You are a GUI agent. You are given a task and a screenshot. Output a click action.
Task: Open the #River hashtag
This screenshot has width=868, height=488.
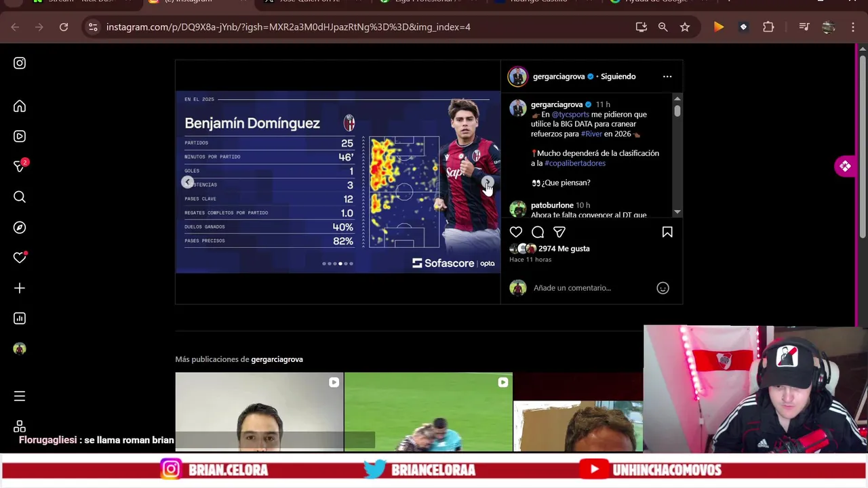(591, 134)
